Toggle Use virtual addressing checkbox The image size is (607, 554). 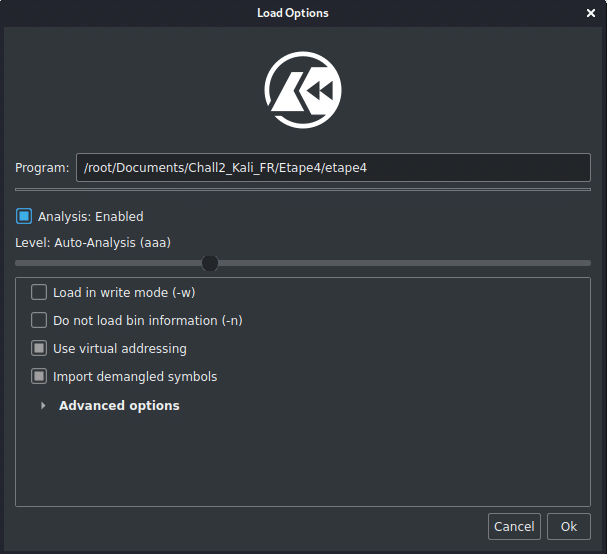pyautogui.click(x=39, y=348)
